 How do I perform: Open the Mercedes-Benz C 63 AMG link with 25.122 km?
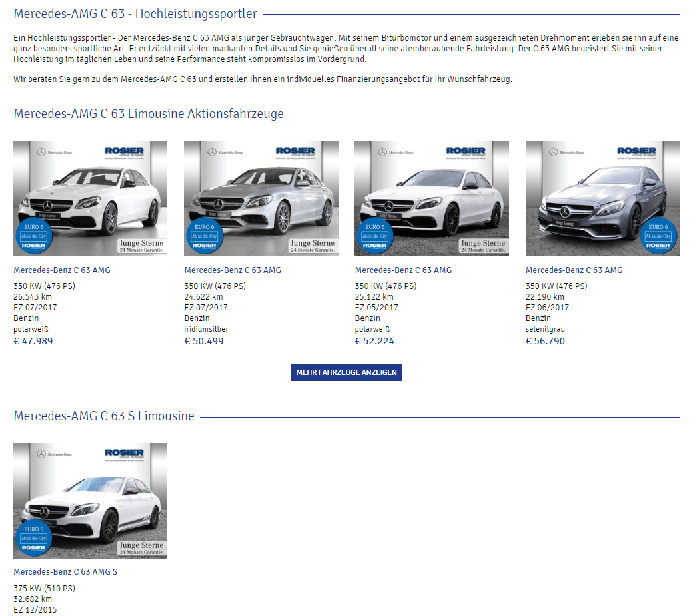[403, 270]
